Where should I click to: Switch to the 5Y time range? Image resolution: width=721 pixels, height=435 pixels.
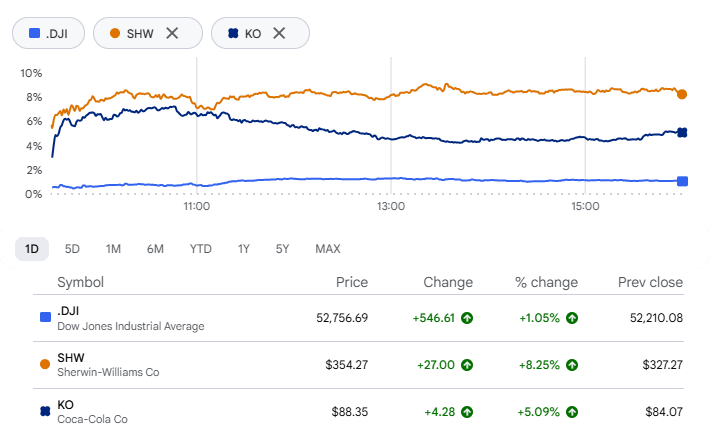click(282, 249)
